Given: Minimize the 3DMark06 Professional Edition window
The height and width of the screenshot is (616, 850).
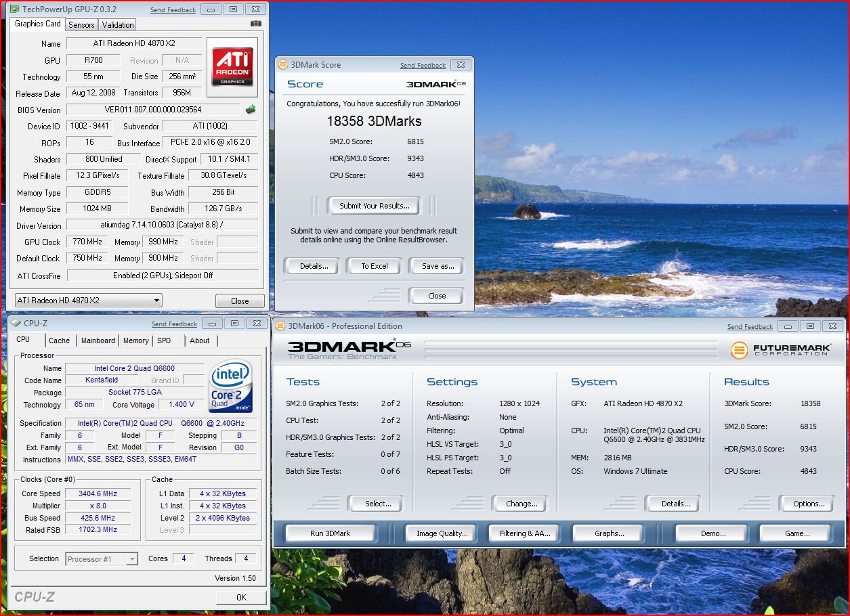Looking at the screenshot, I should coord(787,326).
